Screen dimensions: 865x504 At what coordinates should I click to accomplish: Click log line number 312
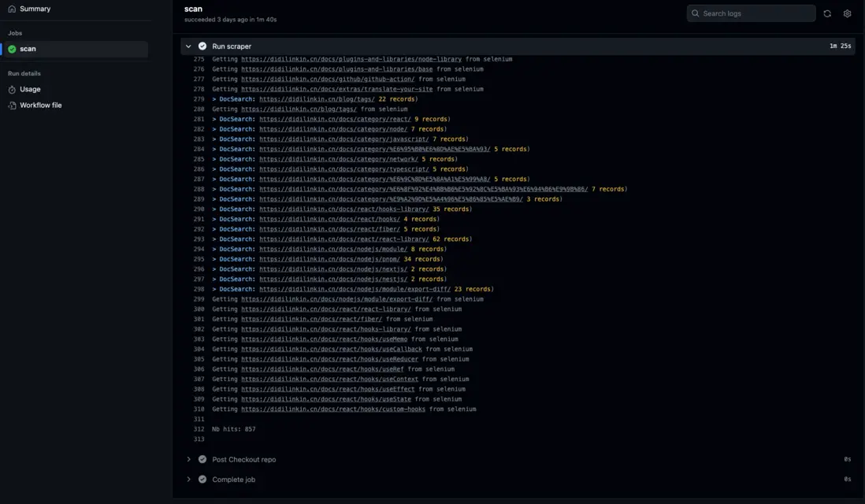click(199, 429)
